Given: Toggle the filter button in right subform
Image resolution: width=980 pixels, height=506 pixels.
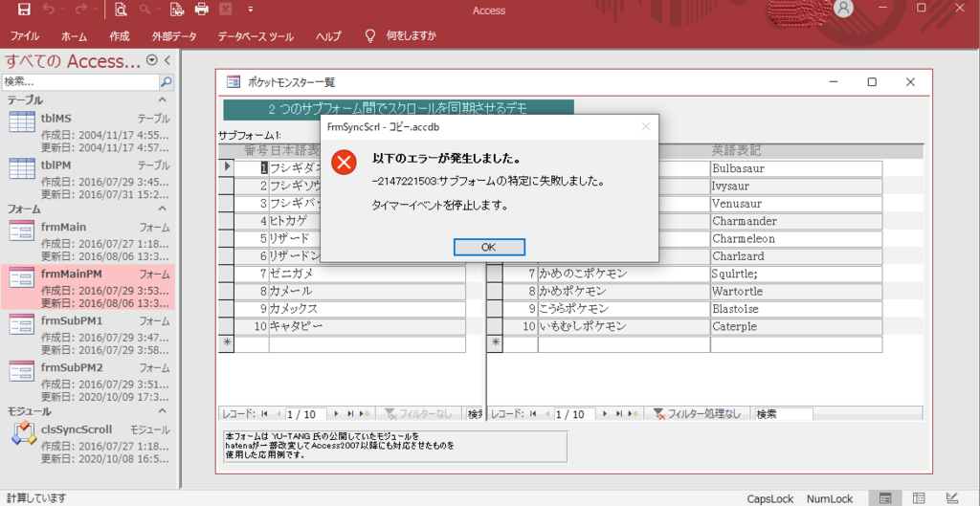Looking at the screenshot, I should [x=699, y=414].
